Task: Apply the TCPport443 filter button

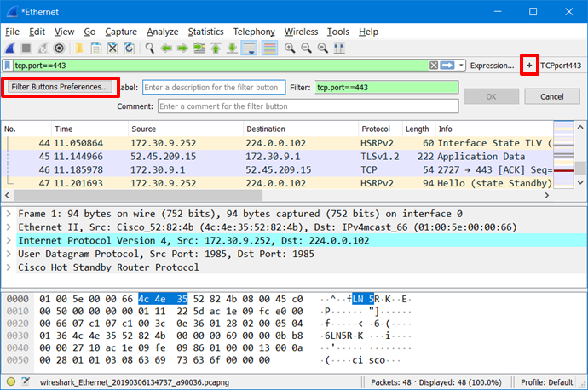Action: (x=561, y=66)
